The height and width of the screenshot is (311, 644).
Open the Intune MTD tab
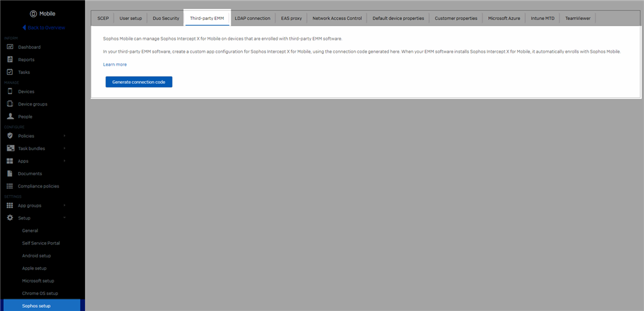pyautogui.click(x=542, y=19)
